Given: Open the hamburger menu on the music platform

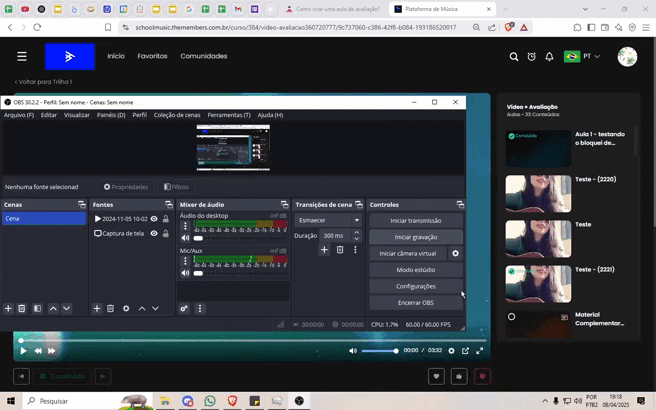Looking at the screenshot, I should tap(22, 56).
